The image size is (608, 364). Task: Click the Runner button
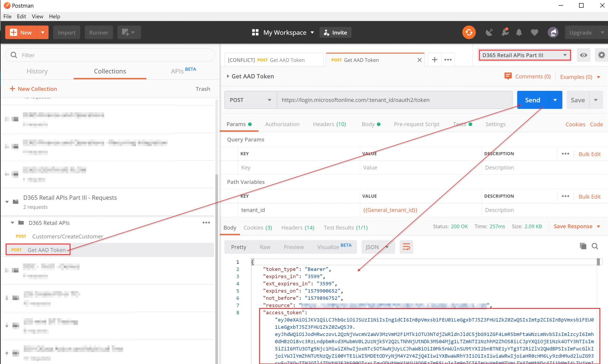click(99, 32)
